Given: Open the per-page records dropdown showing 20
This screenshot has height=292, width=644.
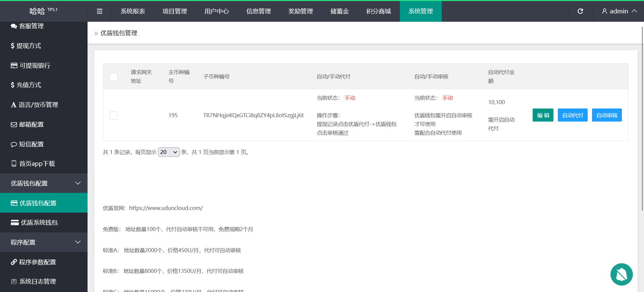Looking at the screenshot, I should (x=169, y=152).
